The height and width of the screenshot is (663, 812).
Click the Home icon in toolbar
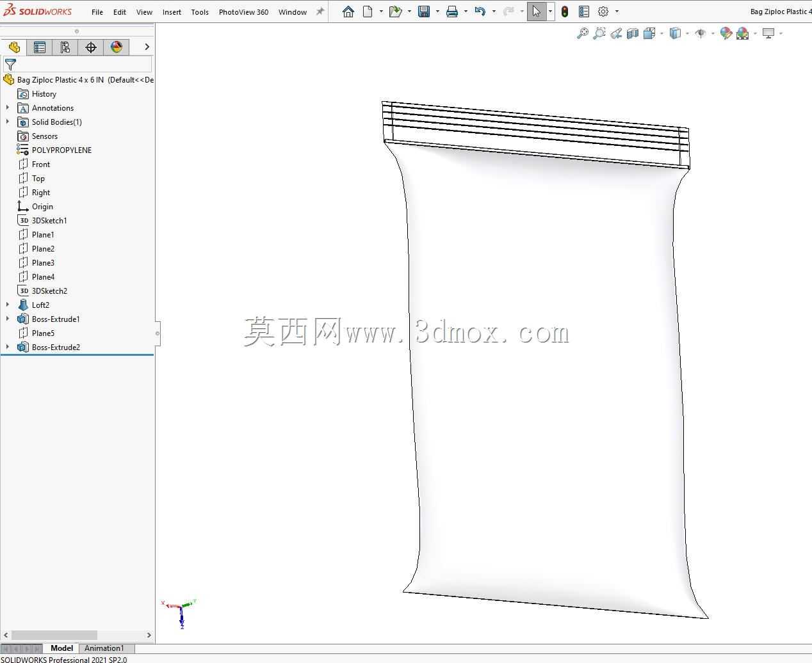[x=348, y=12]
